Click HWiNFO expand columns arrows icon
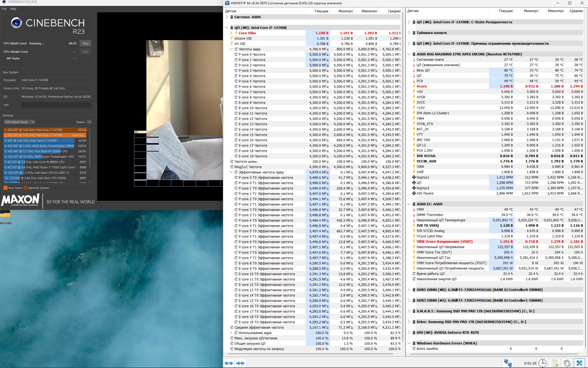 229,363
